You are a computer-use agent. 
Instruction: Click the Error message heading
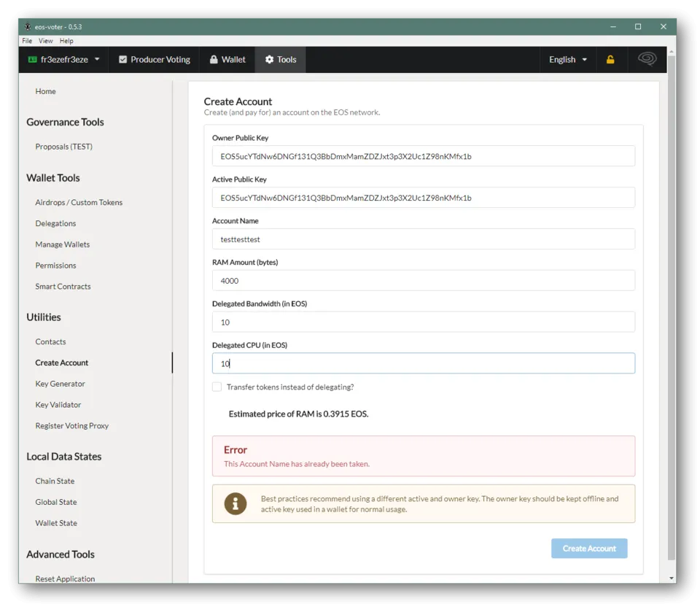[236, 450]
